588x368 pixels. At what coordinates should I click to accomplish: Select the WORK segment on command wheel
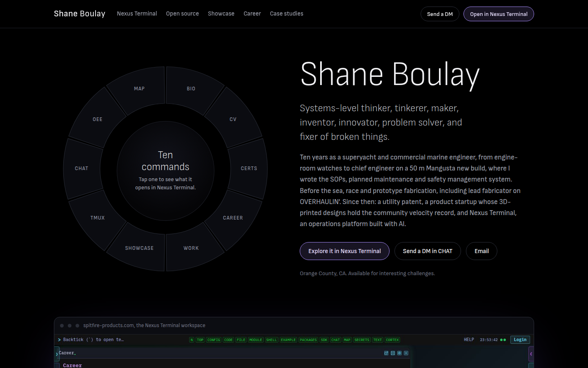(191, 248)
